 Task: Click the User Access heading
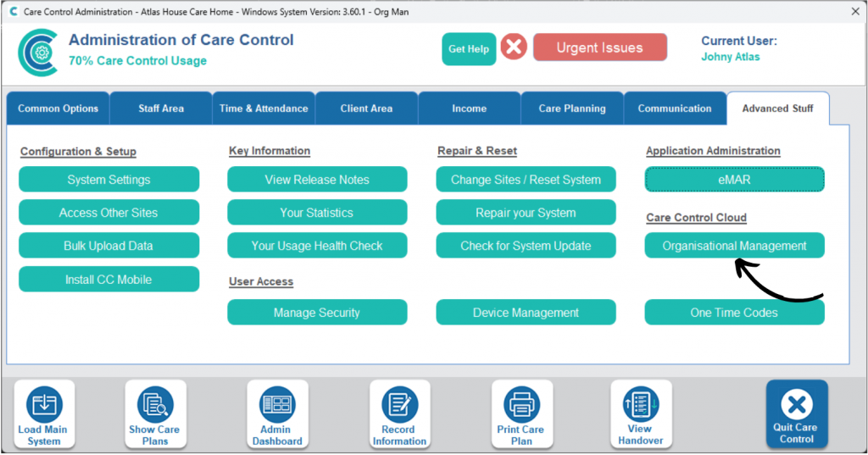pos(261,281)
